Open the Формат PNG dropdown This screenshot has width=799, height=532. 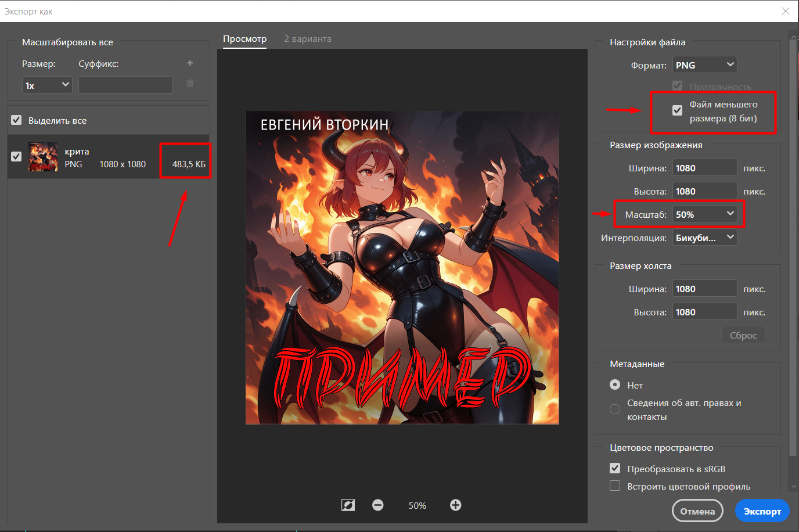(704, 65)
